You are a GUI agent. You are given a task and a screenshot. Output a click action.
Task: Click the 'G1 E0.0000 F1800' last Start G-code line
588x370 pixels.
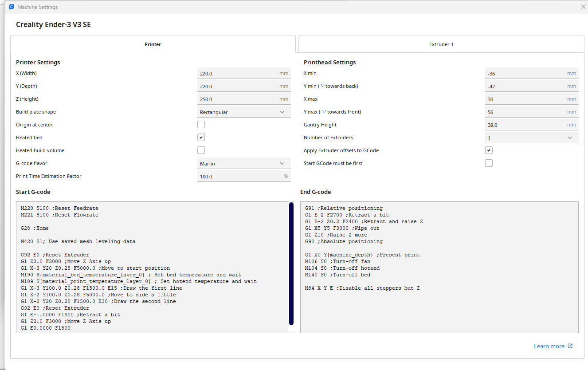[45, 328]
